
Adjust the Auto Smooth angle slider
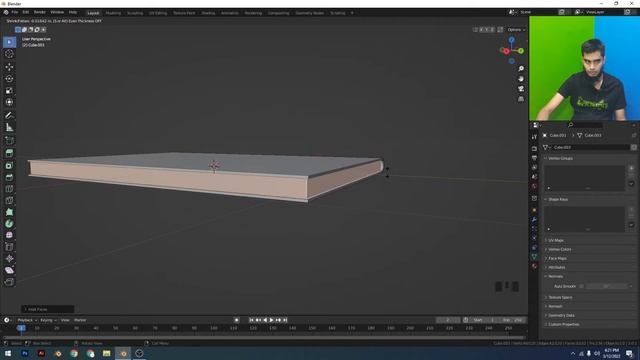tap(607, 286)
